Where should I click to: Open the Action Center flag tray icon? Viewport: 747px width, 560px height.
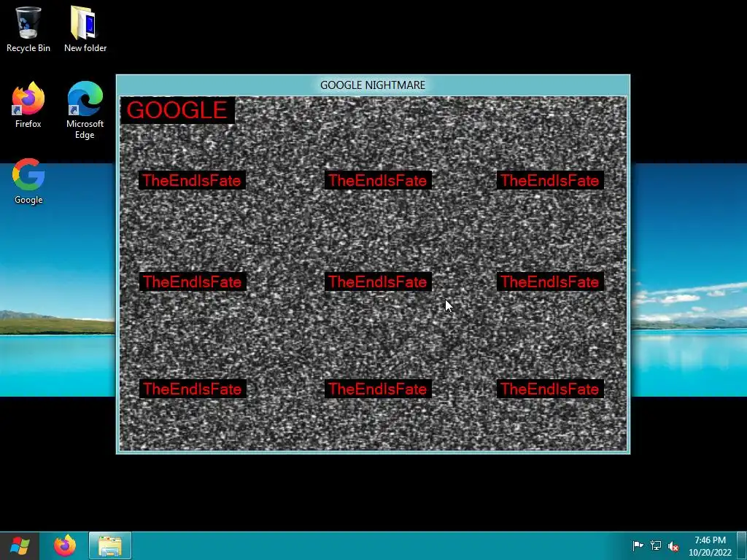[638, 545]
